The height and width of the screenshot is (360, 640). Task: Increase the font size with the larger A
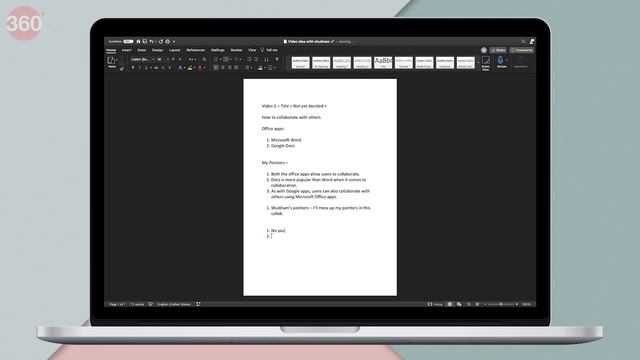(173, 59)
